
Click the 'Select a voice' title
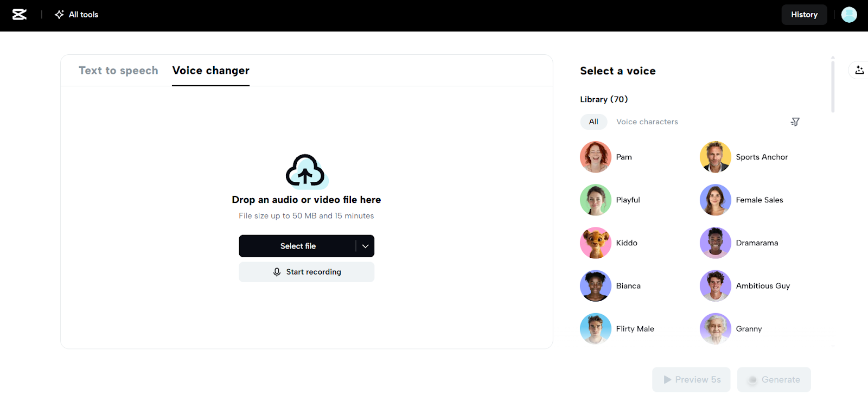pos(618,71)
